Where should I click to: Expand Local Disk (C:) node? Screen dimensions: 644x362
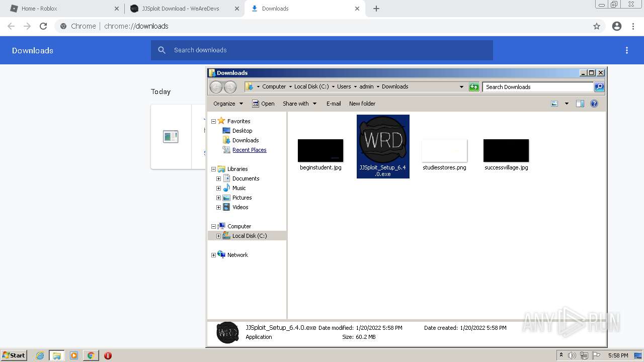point(218,236)
